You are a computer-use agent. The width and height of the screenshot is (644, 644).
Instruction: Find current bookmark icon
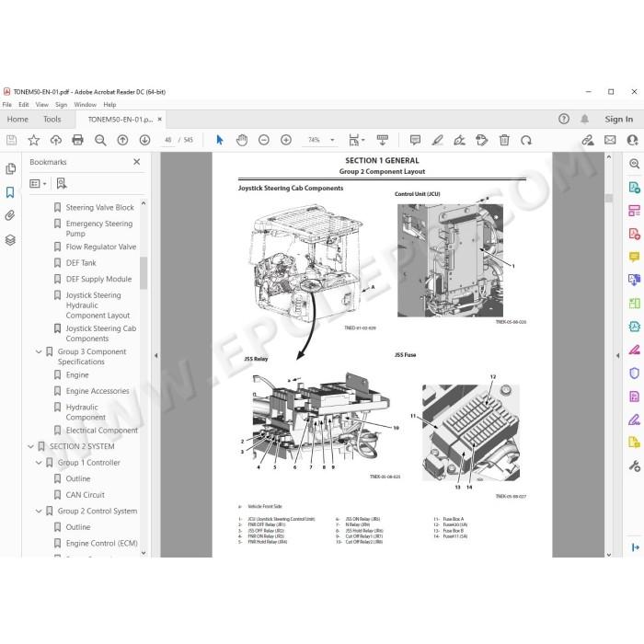point(62,184)
